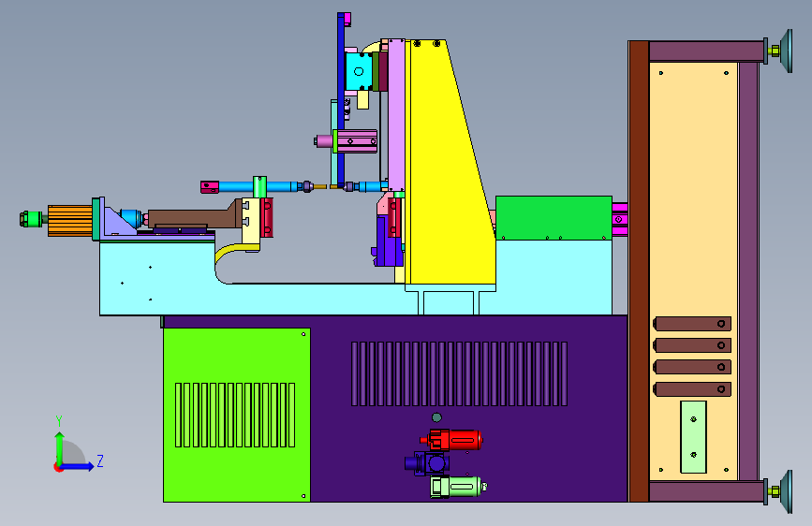Select the violet vertical slide plate

pyautogui.click(x=396, y=115)
